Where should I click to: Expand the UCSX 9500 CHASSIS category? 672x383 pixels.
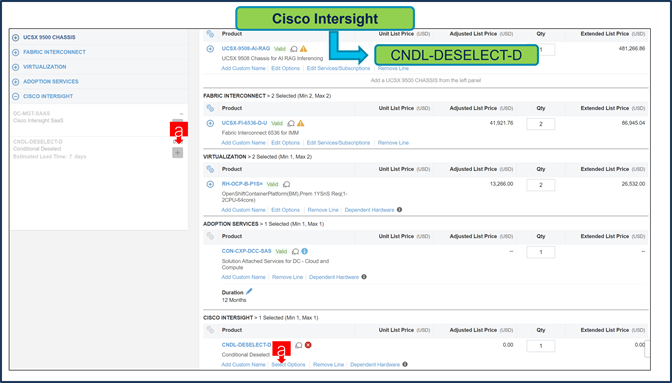point(15,38)
